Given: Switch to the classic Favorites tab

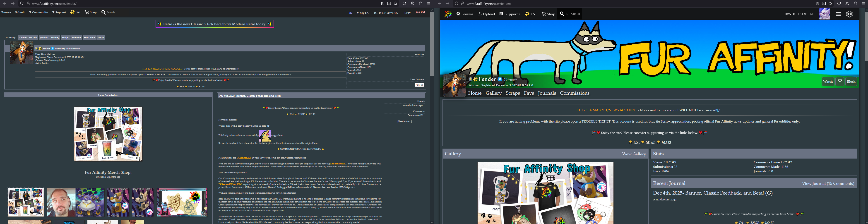Looking at the screenshot, I should tap(76, 37).
